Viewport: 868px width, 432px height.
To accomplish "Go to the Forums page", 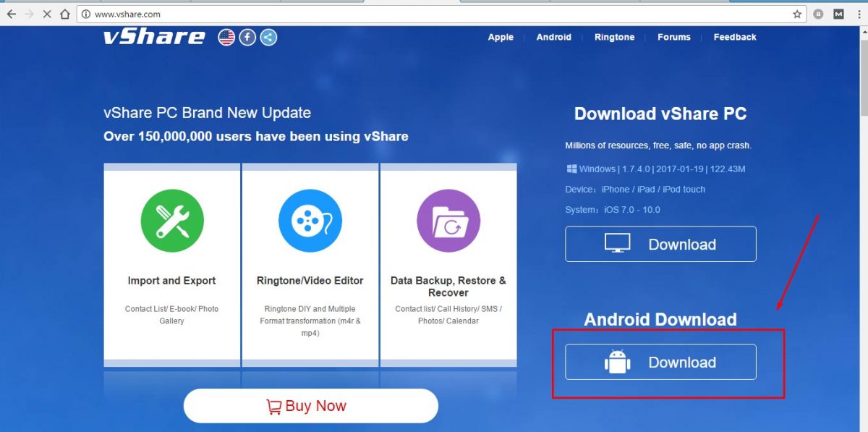I will 674,37.
